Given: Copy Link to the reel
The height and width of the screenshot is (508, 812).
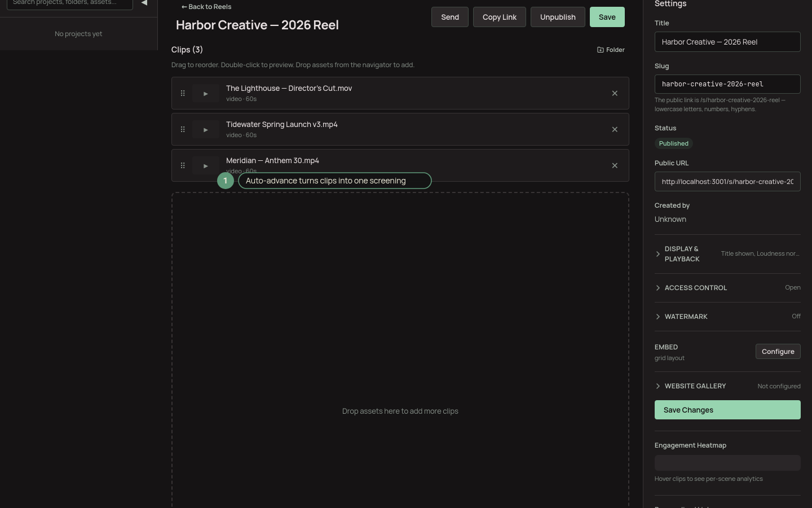Looking at the screenshot, I should click(500, 17).
